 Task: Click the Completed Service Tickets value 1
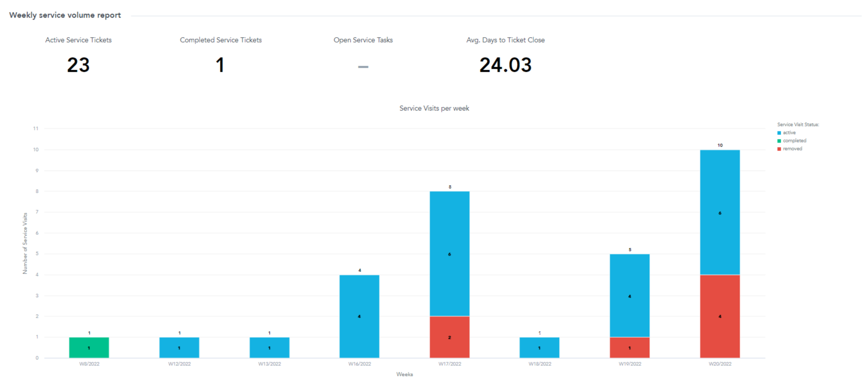click(x=220, y=65)
